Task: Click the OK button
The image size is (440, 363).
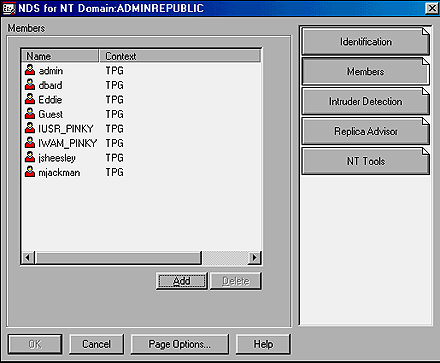Action: [35, 344]
